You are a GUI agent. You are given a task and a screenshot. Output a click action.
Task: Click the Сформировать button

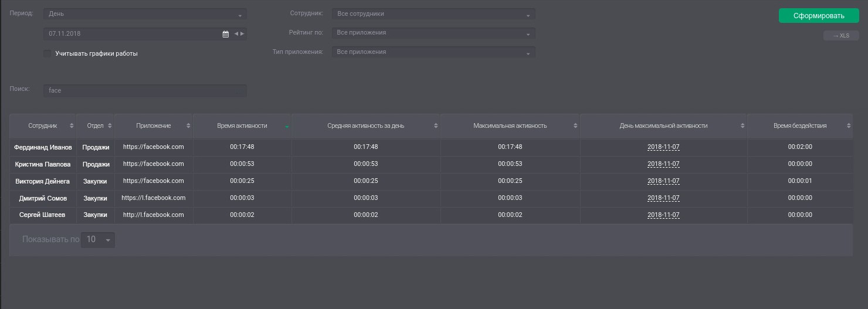click(819, 16)
